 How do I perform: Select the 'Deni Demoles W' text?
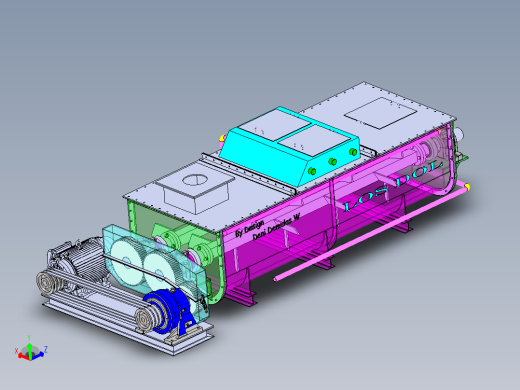coord(276,227)
